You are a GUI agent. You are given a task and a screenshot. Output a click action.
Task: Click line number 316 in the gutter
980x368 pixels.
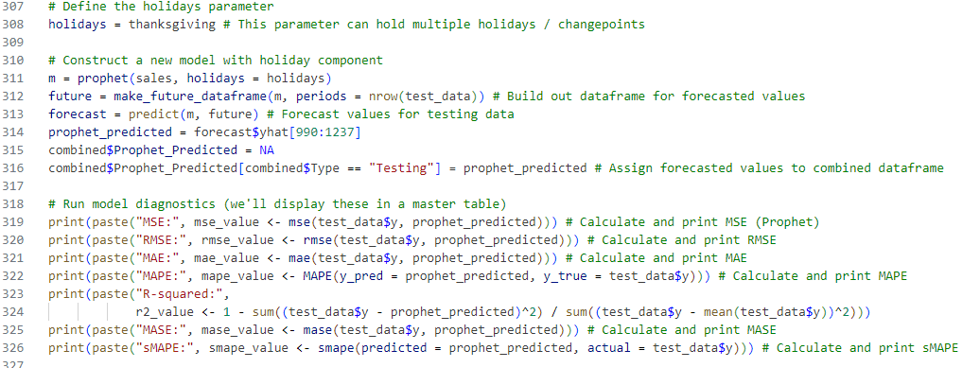(14, 168)
